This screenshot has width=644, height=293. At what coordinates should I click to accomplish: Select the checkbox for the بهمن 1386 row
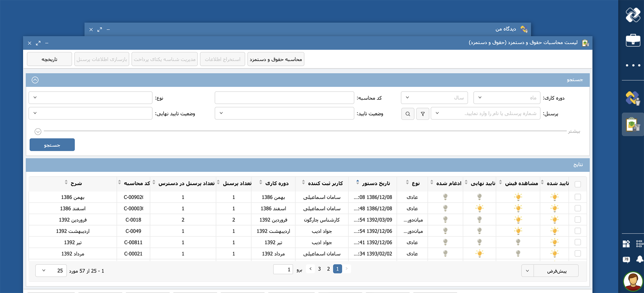[x=578, y=197]
